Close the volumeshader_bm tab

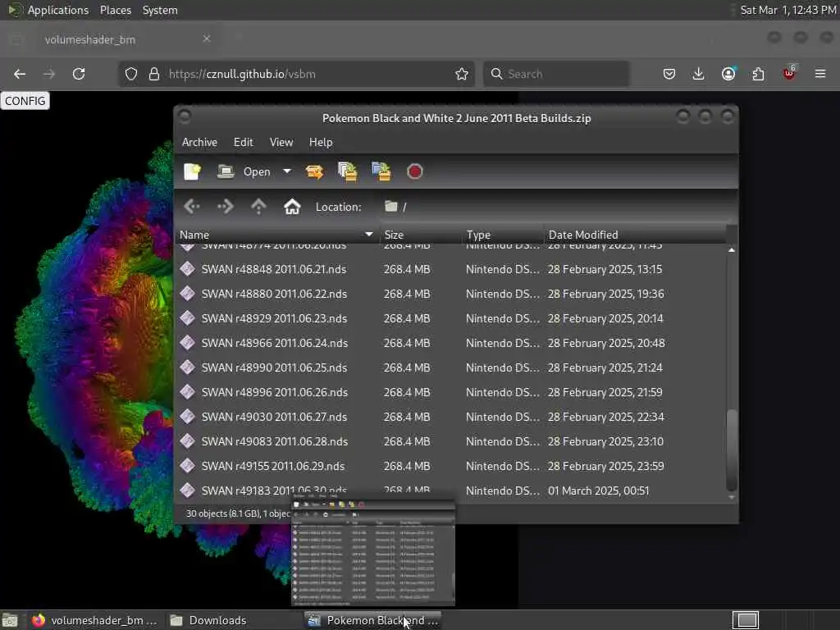coord(207,39)
